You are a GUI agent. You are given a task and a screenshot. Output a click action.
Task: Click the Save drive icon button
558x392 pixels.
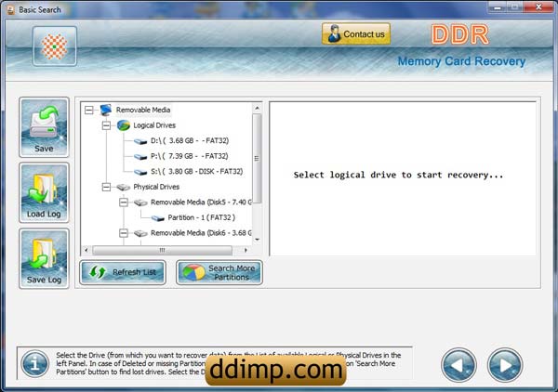click(x=44, y=127)
